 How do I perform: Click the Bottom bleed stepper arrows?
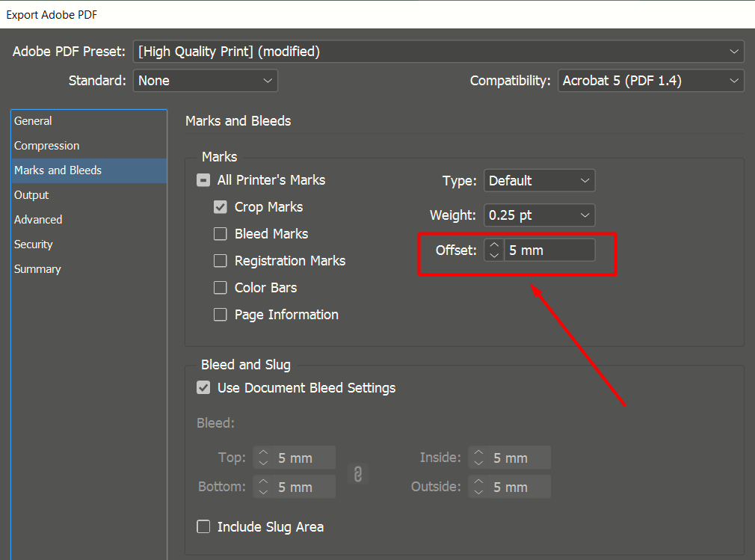(263, 487)
